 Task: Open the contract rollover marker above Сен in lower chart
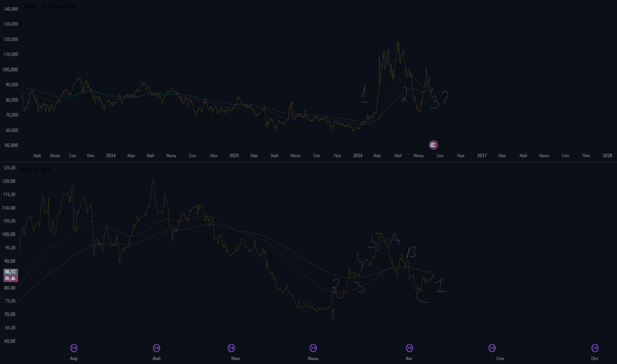coord(492,348)
